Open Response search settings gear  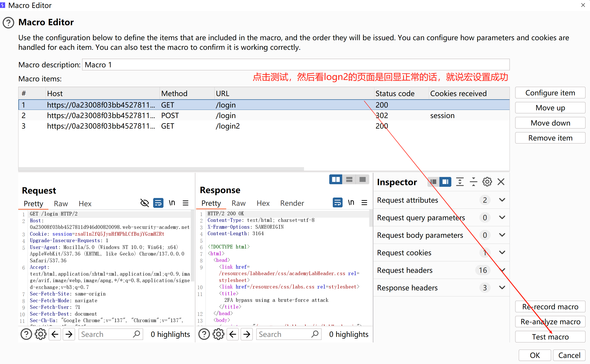click(x=218, y=334)
